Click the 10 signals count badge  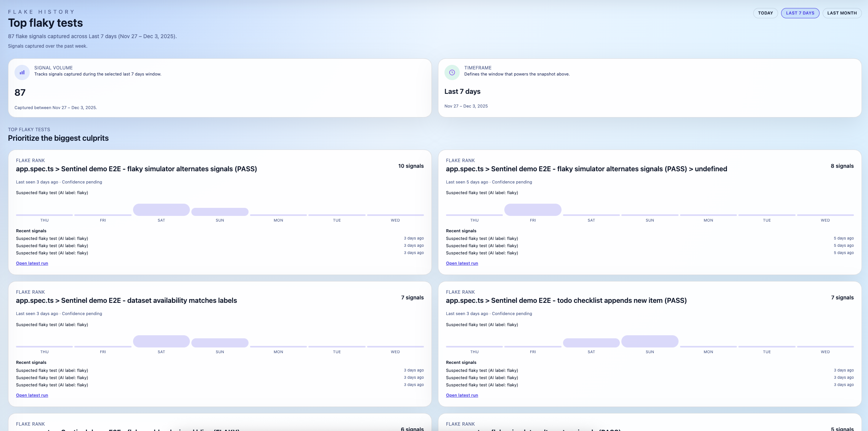(411, 166)
